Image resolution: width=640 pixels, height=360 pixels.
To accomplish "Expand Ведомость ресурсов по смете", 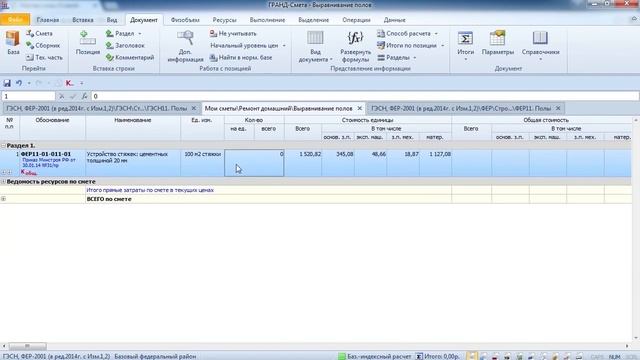I will tap(3, 181).
